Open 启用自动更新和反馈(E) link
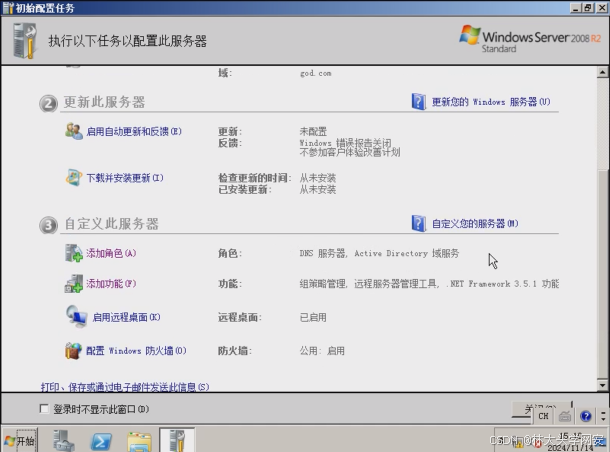610x452 pixels. click(x=134, y=131)
